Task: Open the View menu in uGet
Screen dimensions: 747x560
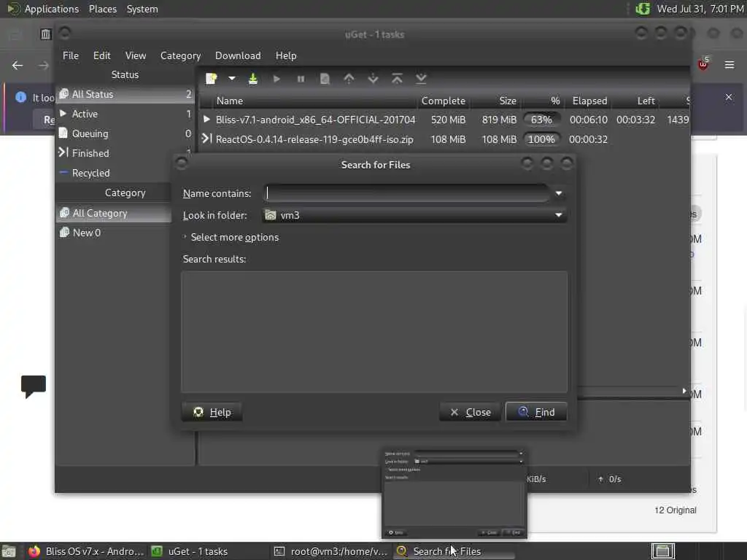Action: [136, 55]
